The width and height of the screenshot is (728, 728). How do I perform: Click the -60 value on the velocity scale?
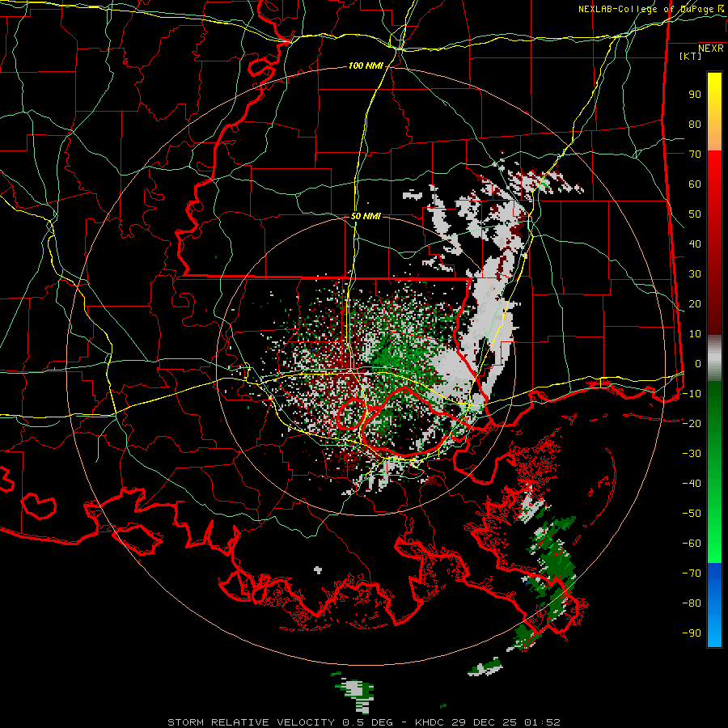[692, 544]
